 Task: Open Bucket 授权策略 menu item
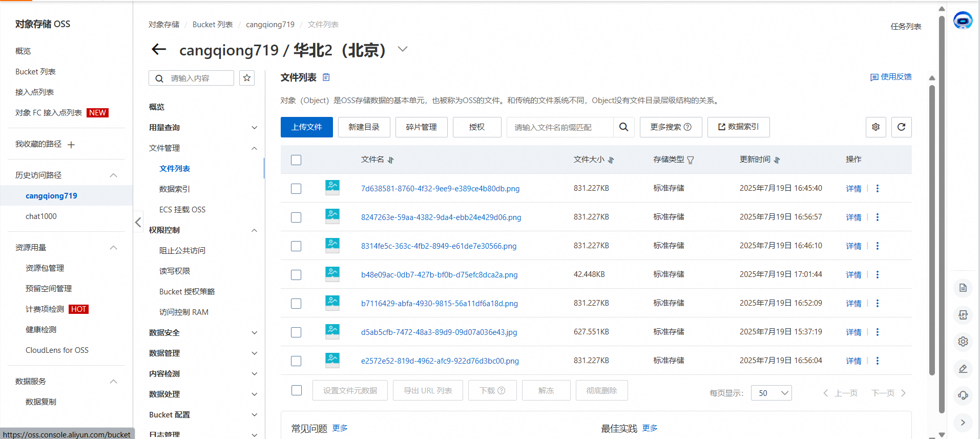click(187, 292)
